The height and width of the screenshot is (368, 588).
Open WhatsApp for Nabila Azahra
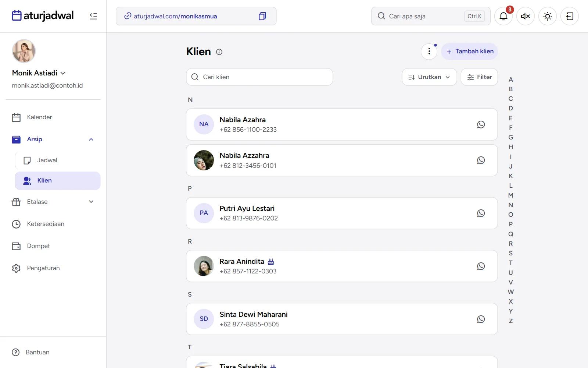pyautogui.click(x=481, y=124)
